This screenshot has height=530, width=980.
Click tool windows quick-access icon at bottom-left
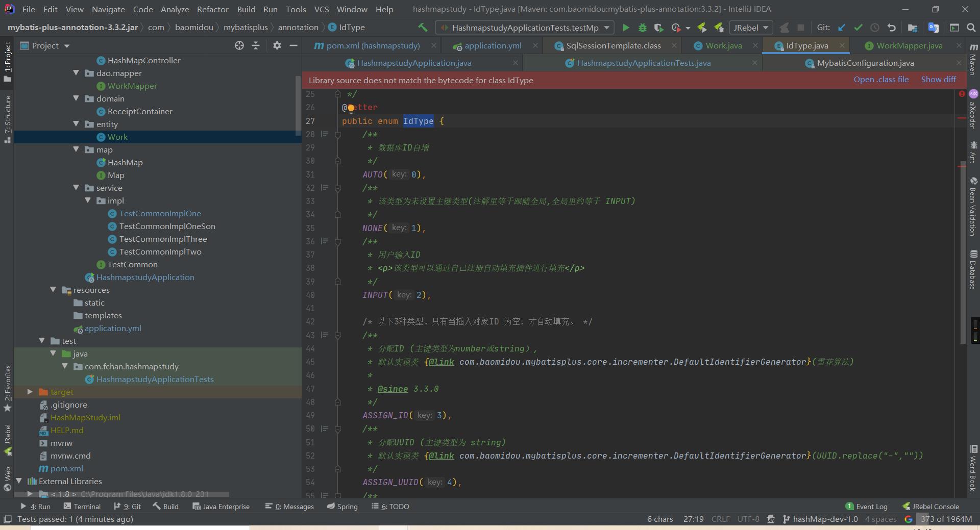pos(7,519)
